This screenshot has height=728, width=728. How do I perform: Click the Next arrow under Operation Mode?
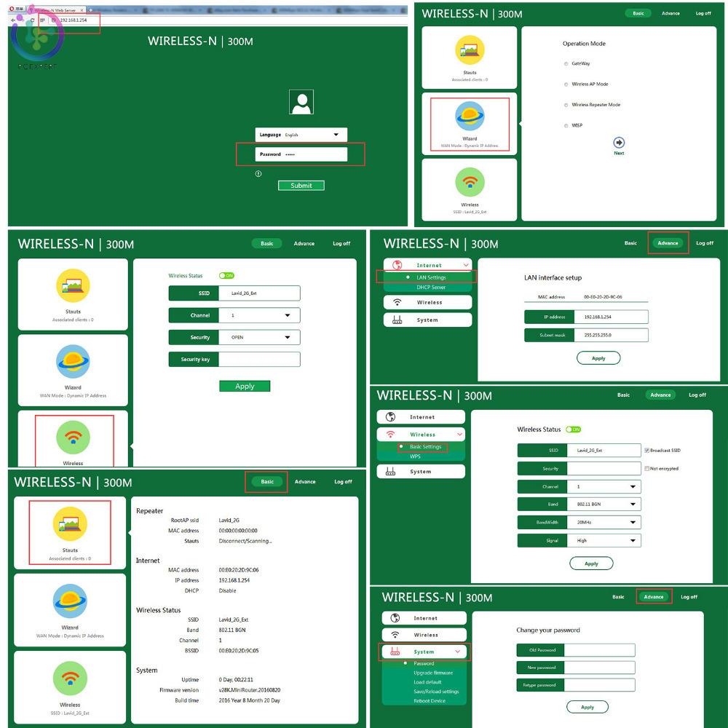619,143
